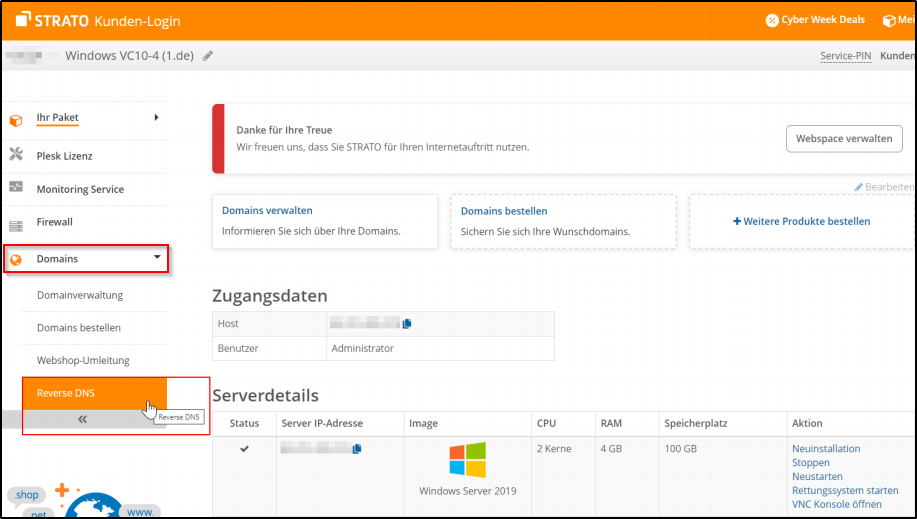Click the Domains globe icon
Image resolution: width=917 pixels, height=519 pixels.
click(16, 260)
